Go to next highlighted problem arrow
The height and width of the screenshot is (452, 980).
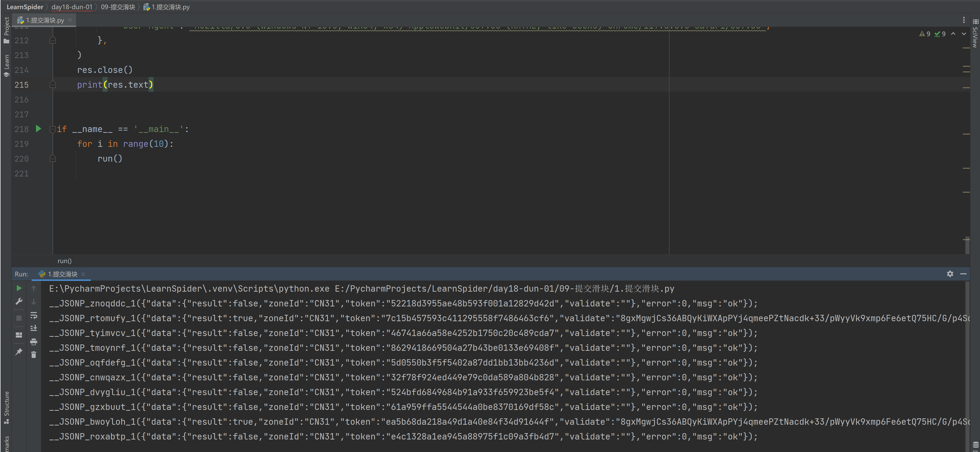[964, 34]
